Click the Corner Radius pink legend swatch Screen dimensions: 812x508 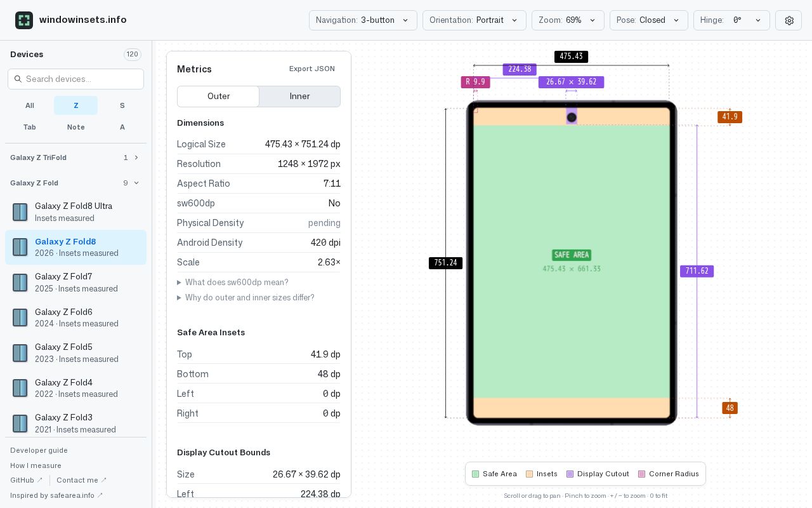[642, 474]
